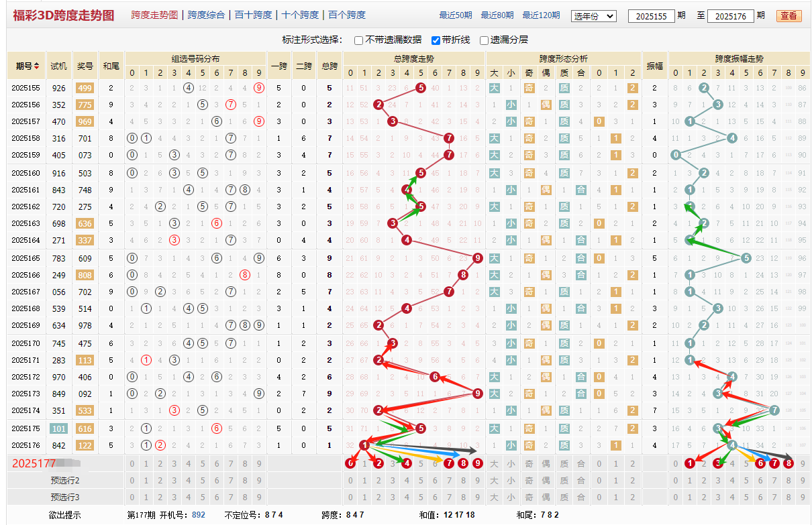Click red circled 9 in row 2025157 组选号码分布
Viewport: 812px width, 525px height.
tap(259, 121)
